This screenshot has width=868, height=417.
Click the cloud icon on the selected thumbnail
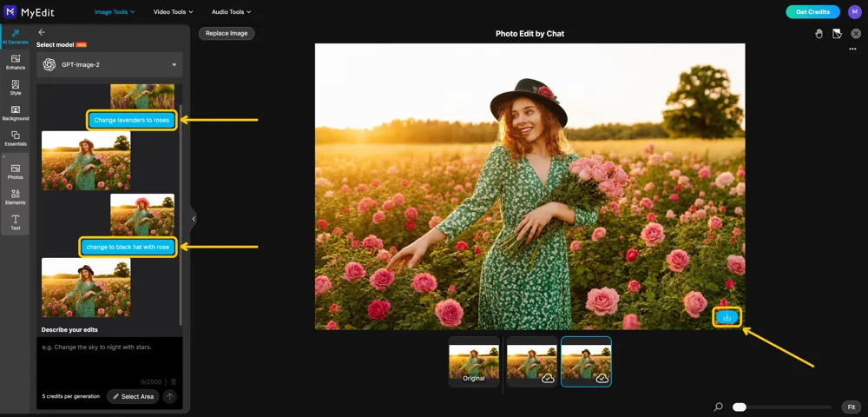click(602, 378)
